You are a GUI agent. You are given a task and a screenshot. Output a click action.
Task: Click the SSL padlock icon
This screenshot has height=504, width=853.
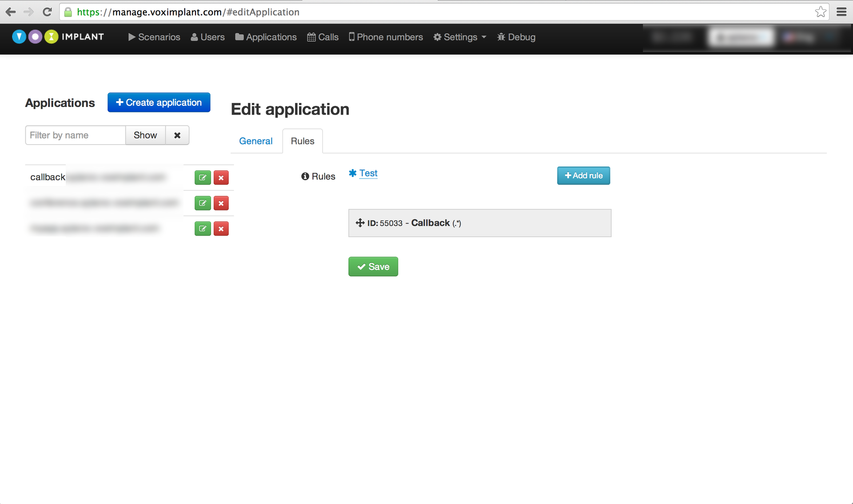point(68,12)
